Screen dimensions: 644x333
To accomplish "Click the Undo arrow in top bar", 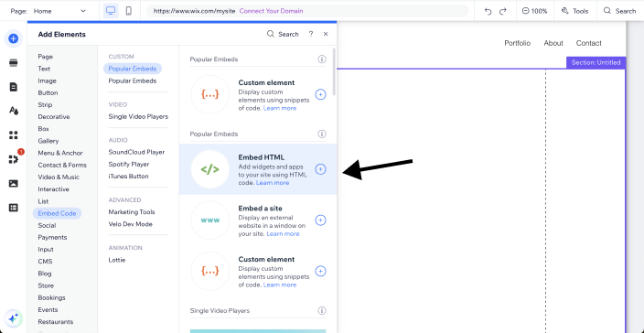I will 488,12.
